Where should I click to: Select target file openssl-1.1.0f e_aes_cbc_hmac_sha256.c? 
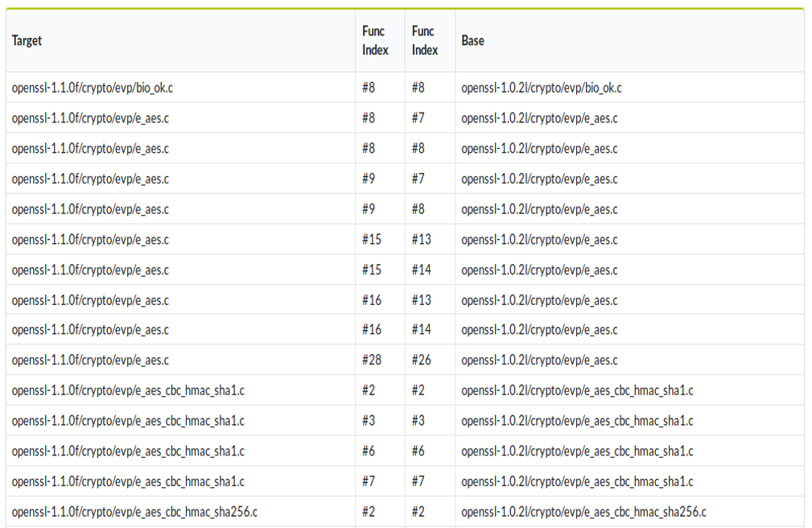(134, 512)
